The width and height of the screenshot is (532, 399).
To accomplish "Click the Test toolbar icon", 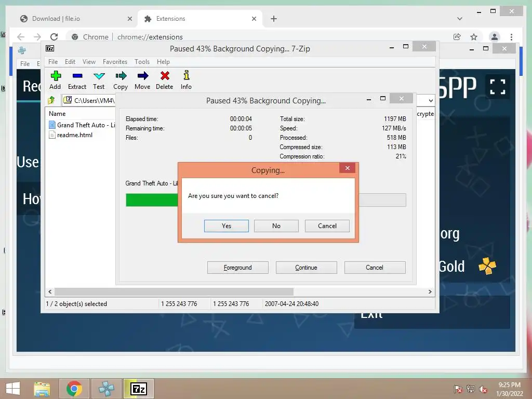I will click(99, 76).
